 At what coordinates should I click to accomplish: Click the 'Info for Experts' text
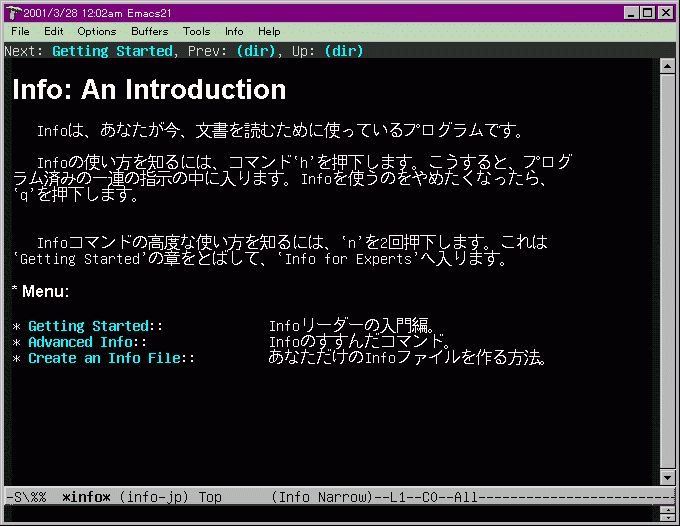tap(348, 259)
